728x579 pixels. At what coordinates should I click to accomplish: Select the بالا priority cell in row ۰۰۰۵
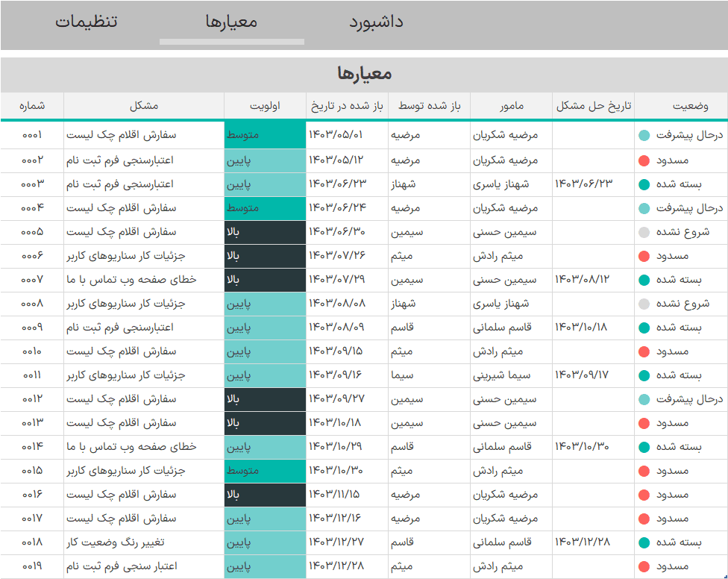265,232
